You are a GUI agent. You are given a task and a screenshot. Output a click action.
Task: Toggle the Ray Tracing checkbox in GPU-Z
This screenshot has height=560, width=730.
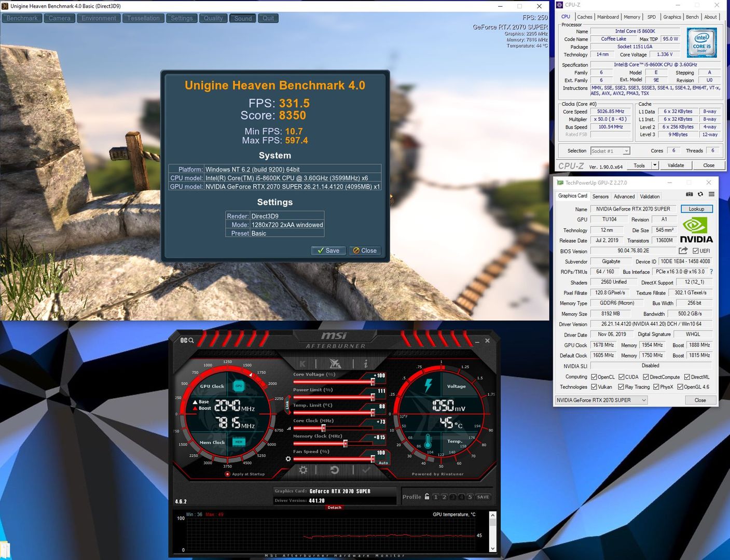(x=622, y=387)
